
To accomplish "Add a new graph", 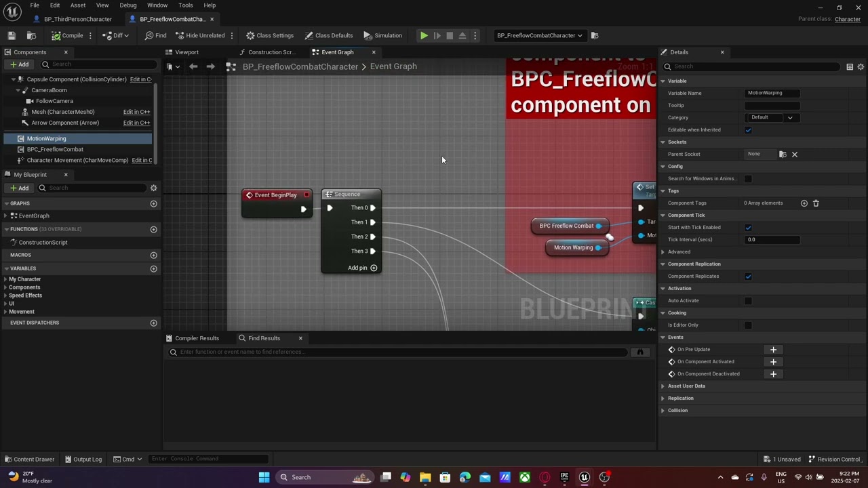I will (x=153, y=203).
